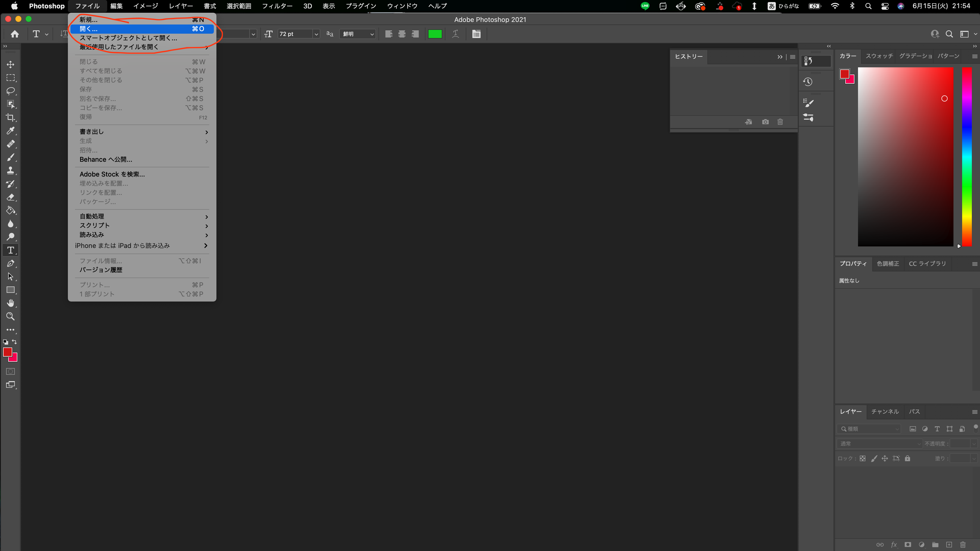
Task: Click the Home icon in options bar
Action: 15,34
